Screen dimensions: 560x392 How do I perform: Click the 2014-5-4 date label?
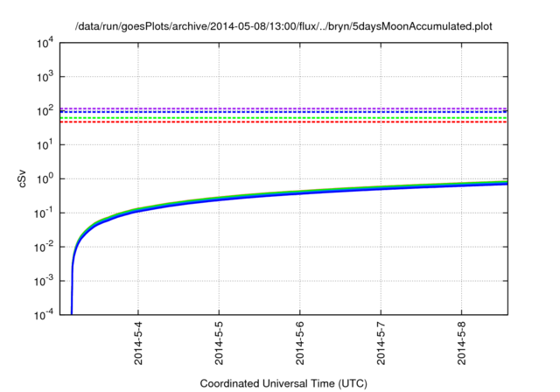(x=138, y=343)
